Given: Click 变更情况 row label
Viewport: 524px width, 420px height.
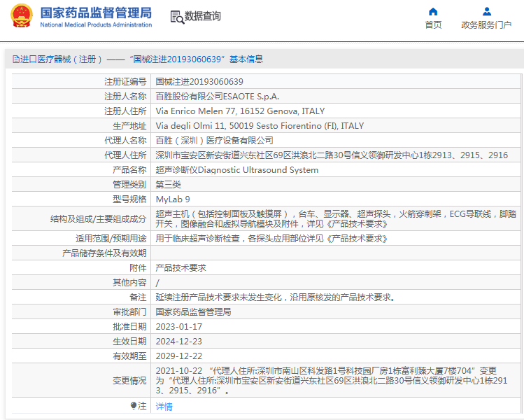Looking at the screenshot, I should [x=129, y=381].
